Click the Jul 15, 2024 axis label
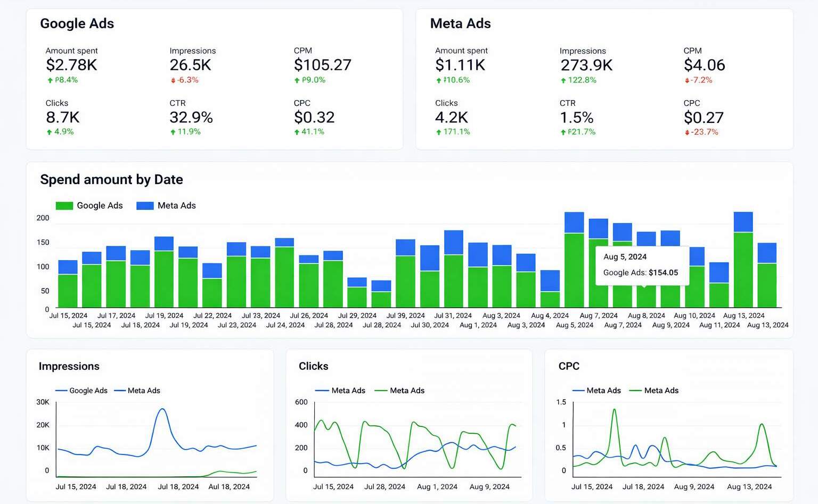The width and height of the screenshot is (818, 504). click(68, 315)
